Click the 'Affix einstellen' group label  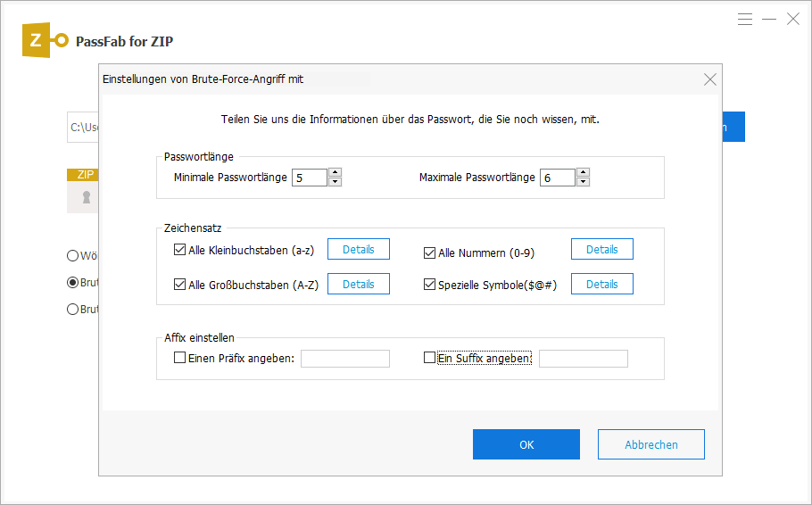[199, 337]
